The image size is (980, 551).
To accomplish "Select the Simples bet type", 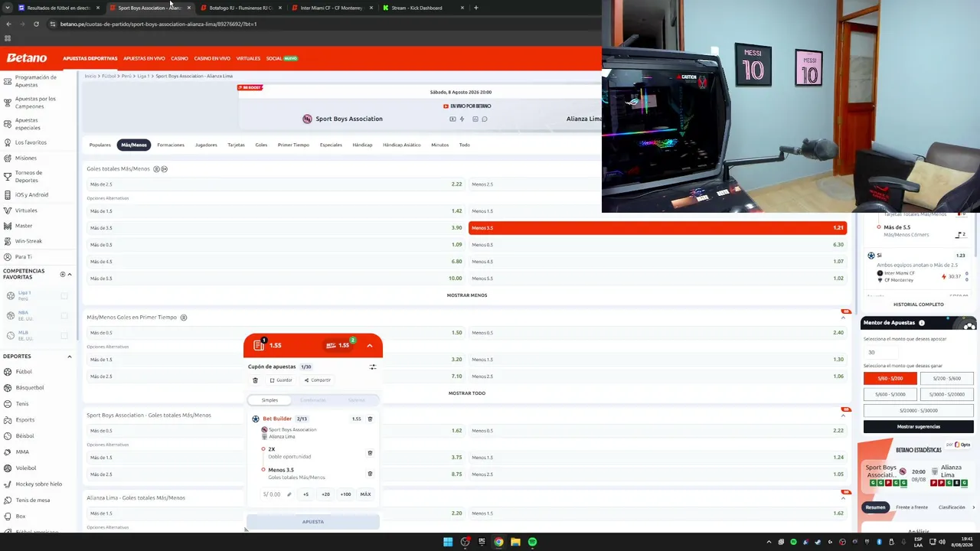I will click(269, 400).
